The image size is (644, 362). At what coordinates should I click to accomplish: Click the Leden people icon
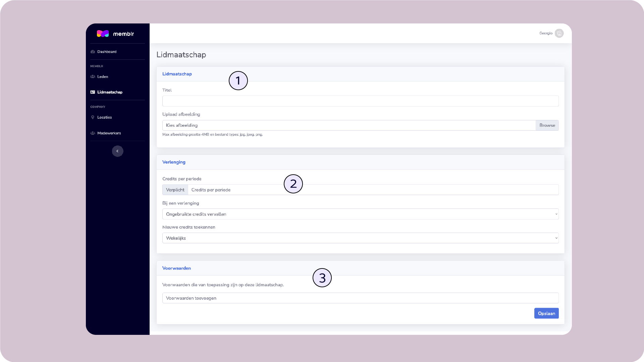93,76
